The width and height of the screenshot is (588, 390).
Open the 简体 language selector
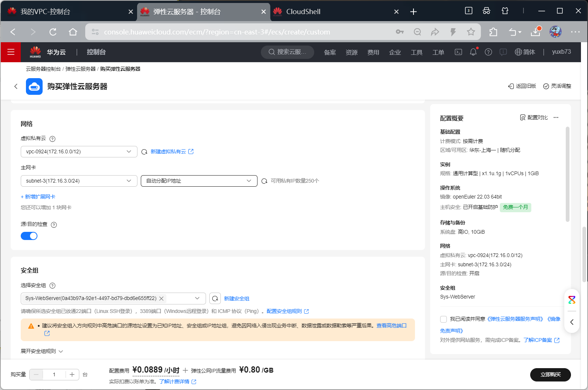(525, 52)
